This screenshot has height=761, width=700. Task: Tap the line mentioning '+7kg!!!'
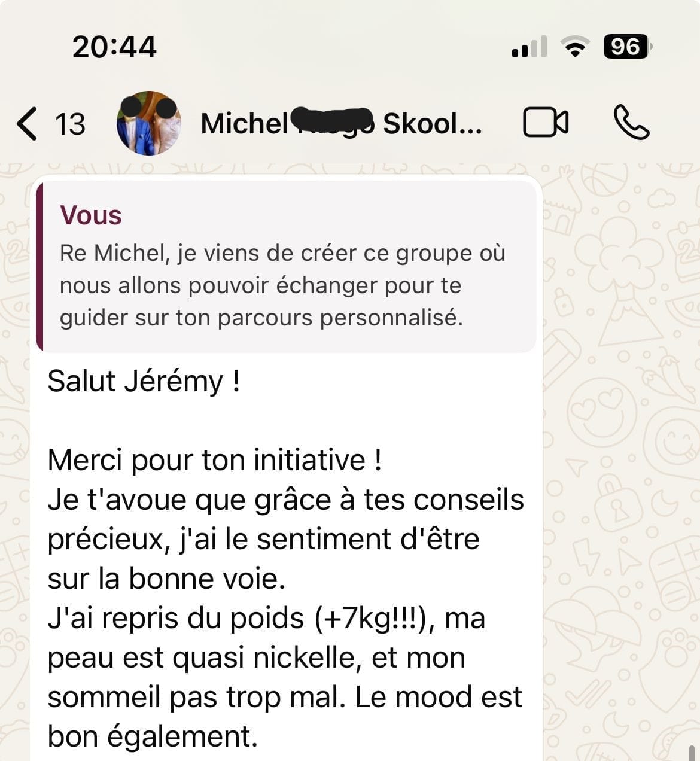266,618
